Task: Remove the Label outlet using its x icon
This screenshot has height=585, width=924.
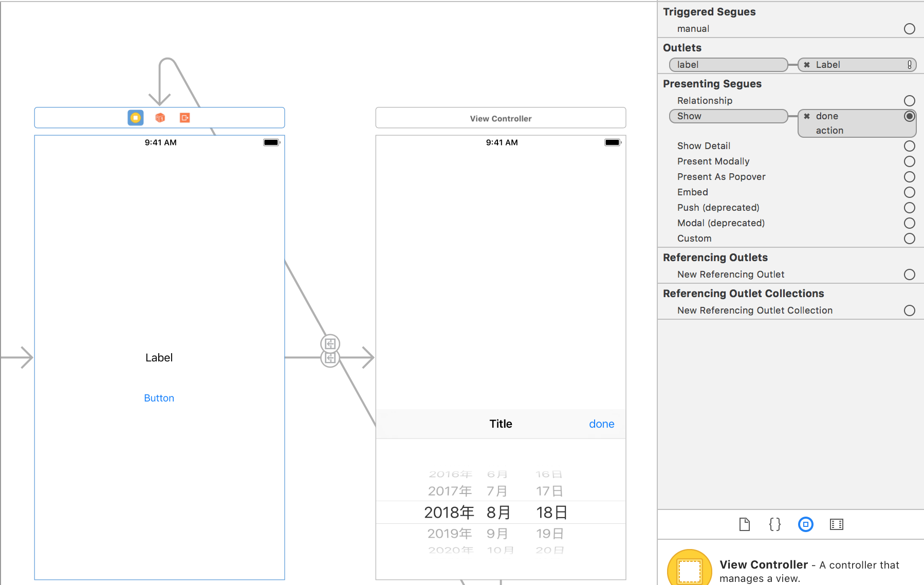Action: pos(807,64)
